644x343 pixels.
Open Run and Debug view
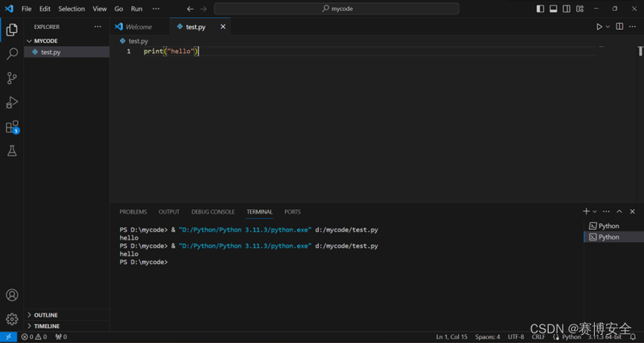click(12, 102)
